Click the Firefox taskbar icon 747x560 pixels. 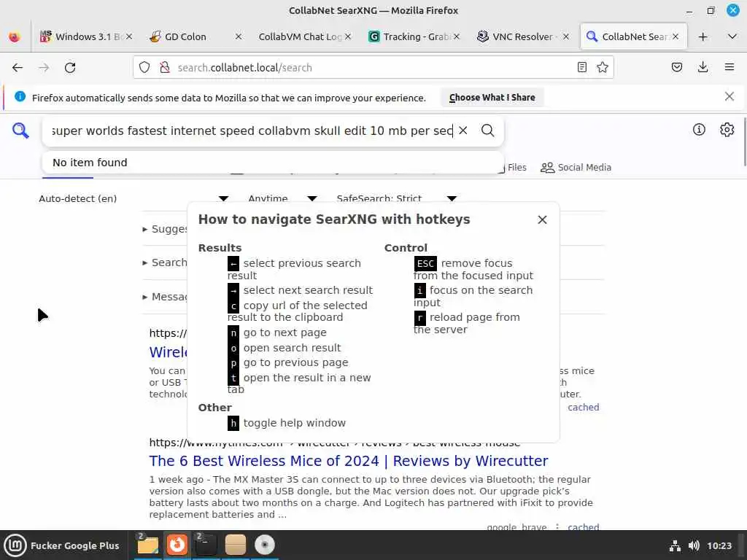(177, 545)
